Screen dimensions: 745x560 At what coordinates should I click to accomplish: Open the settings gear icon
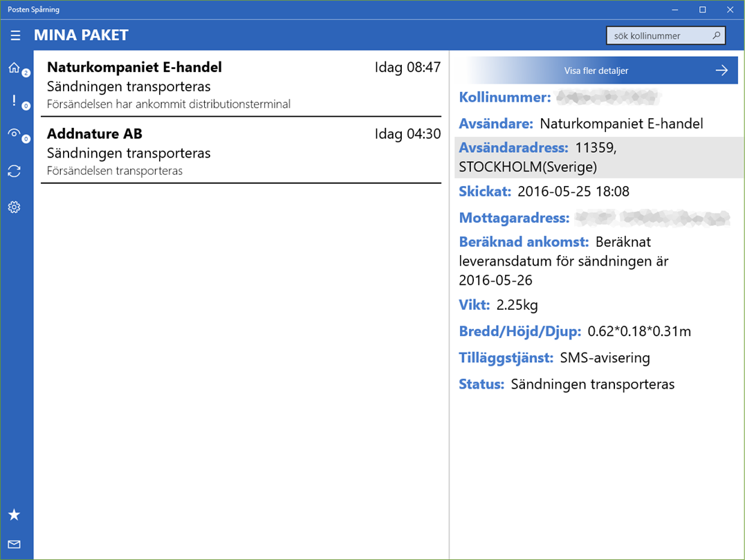coord(15,207)
